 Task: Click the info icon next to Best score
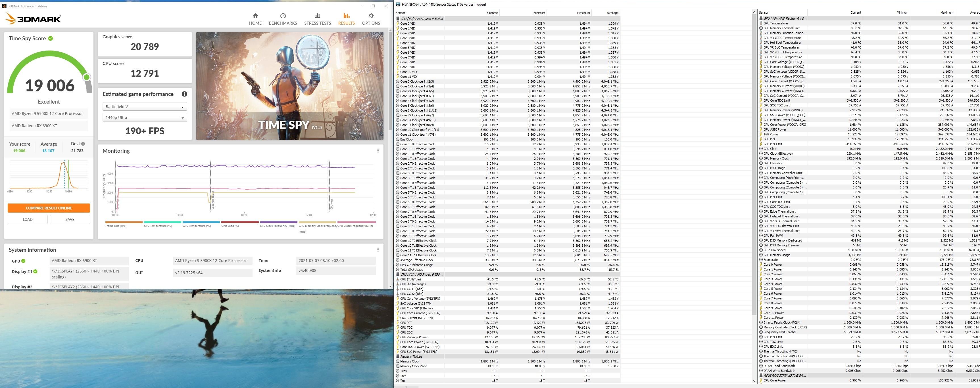pos(83,144)
